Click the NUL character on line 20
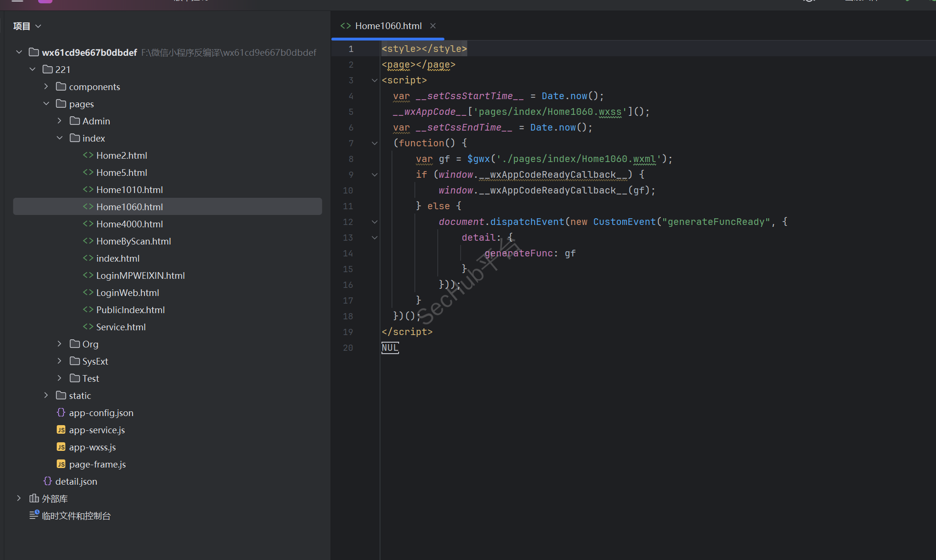936x560 pixels. tap(390, 347)
